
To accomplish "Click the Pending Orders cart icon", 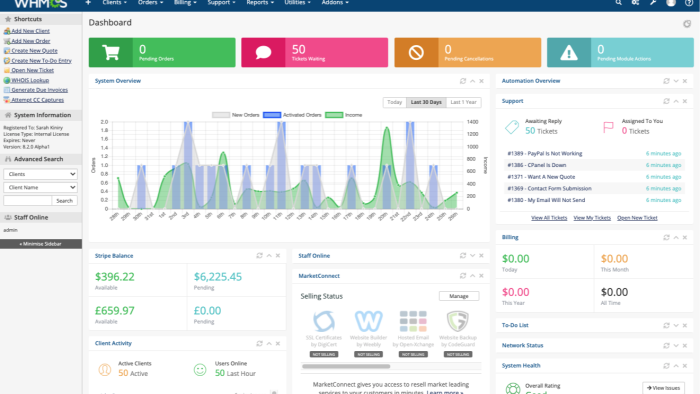I will [x=111, y=53].
